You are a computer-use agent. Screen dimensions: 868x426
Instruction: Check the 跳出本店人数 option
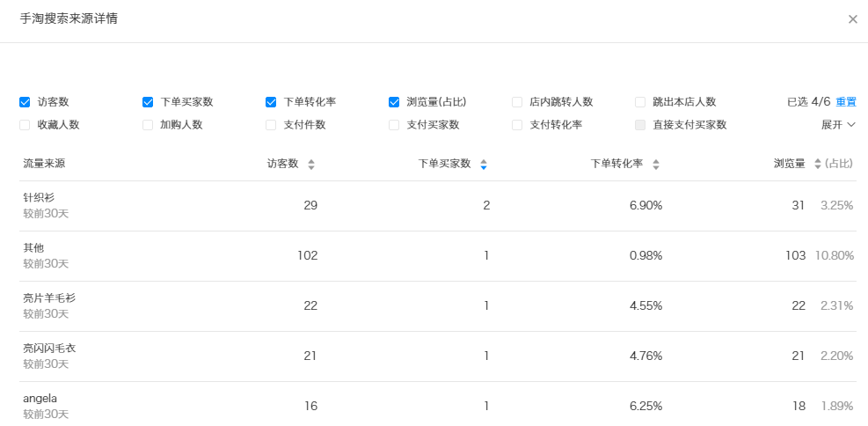tap(640, 102)
